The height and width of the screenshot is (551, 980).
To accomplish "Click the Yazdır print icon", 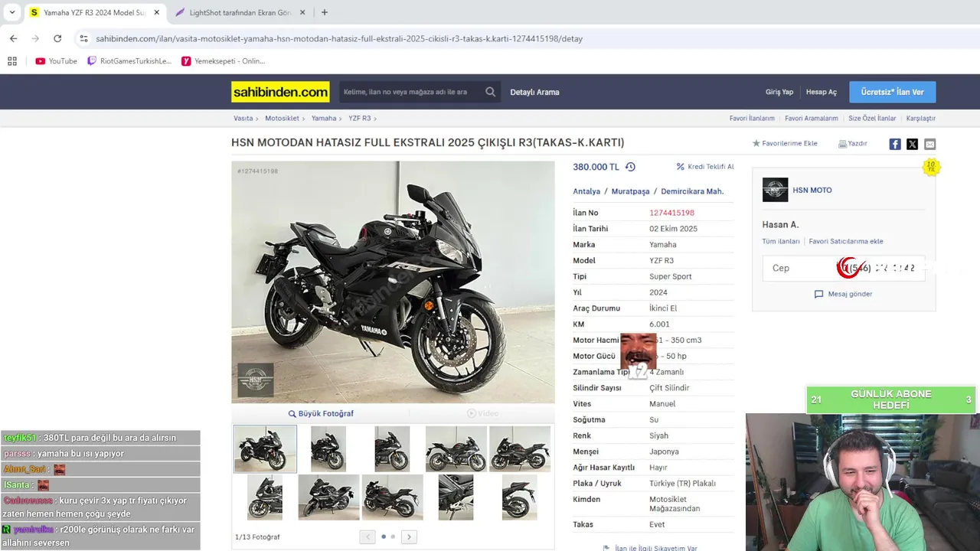I will click(x=842, y=144).
